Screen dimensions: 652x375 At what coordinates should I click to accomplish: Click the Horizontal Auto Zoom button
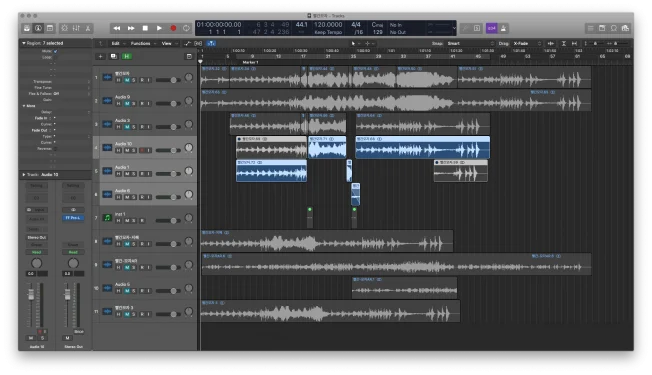[x=574, y=43]
